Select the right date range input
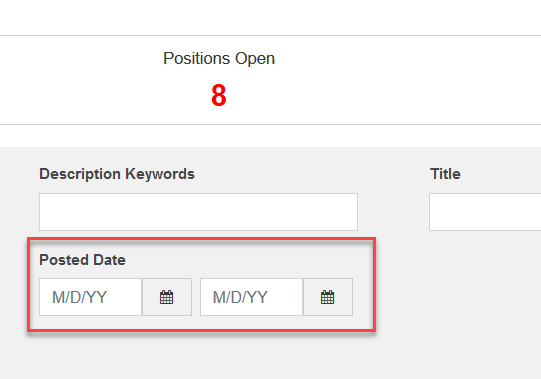This screenshot has height=379, width=541. (x=252, y=297)
